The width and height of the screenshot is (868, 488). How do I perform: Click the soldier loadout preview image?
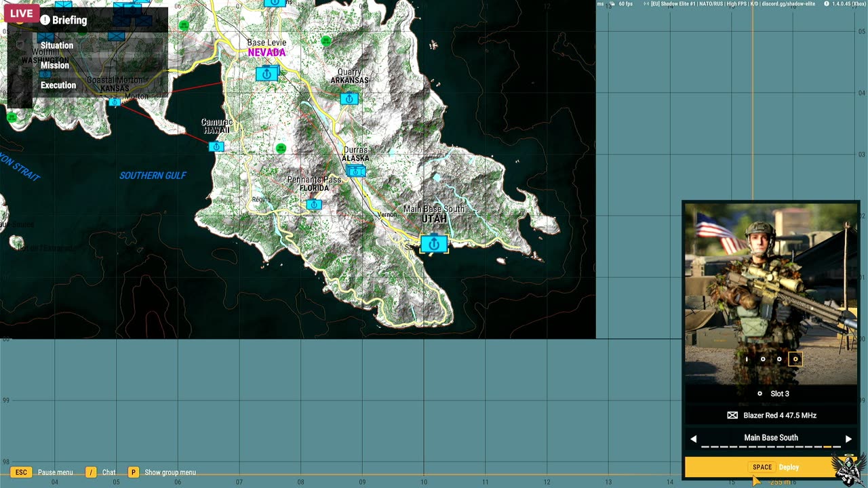(771, 293)
